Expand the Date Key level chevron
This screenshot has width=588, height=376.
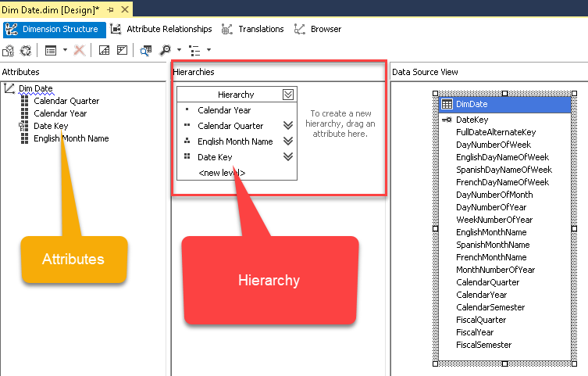pos(288,157)
